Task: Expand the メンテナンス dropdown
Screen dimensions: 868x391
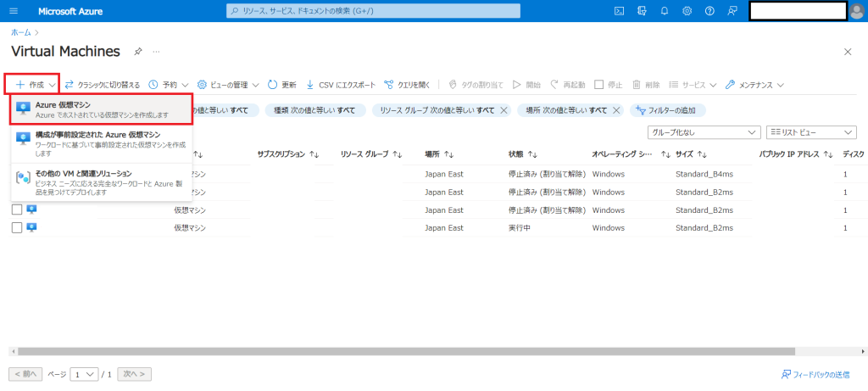Action: click(x=755, y=85)
